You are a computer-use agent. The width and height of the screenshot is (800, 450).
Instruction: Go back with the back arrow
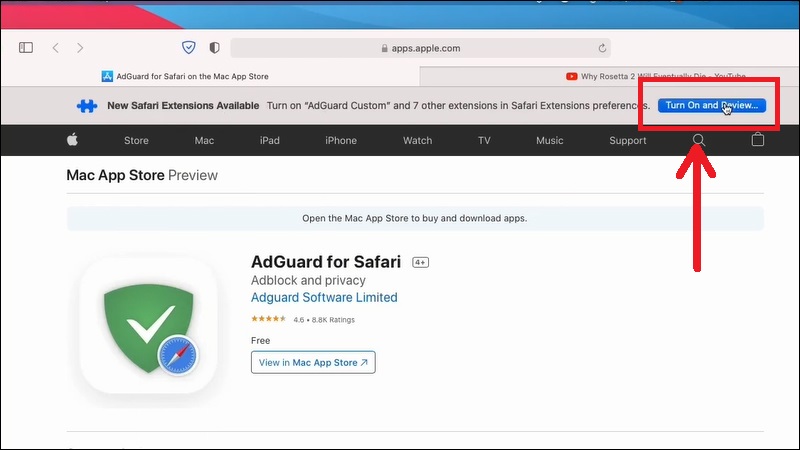(56, 47)
